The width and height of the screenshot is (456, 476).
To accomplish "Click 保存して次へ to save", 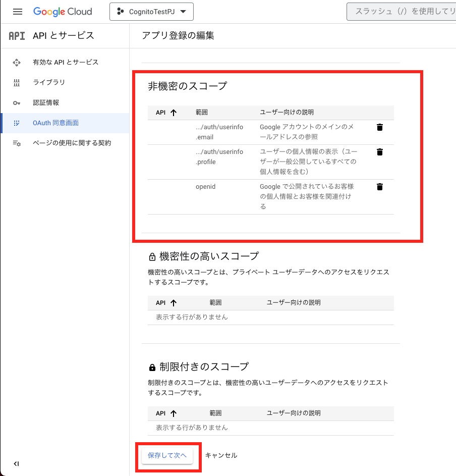I will 168,455.
